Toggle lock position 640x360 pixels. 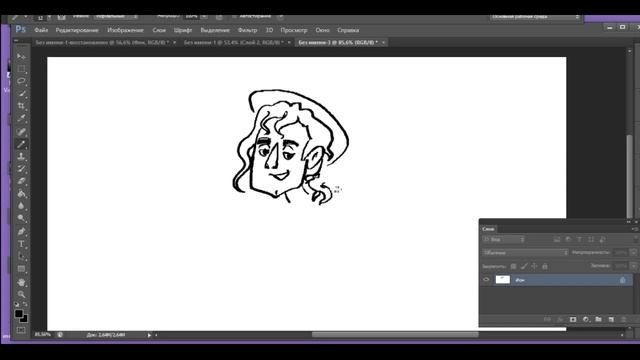(534, 267)
